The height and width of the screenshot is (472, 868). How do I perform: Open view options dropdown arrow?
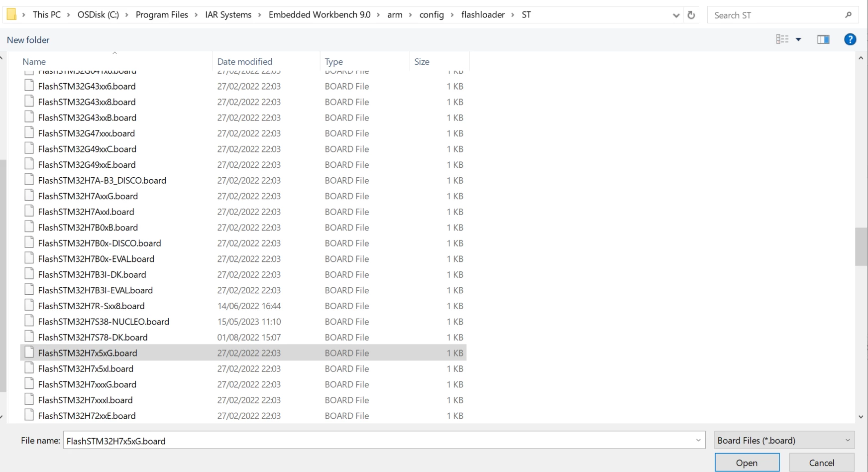coord(798,39)
